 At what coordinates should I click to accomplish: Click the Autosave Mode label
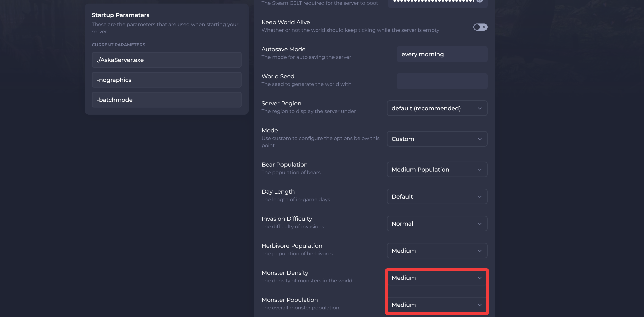(283, 49)
